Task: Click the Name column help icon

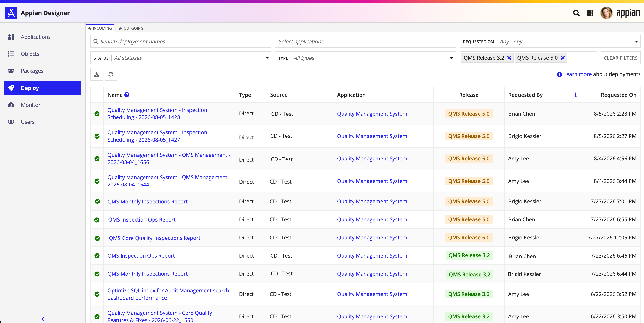Action: point(127,95)
